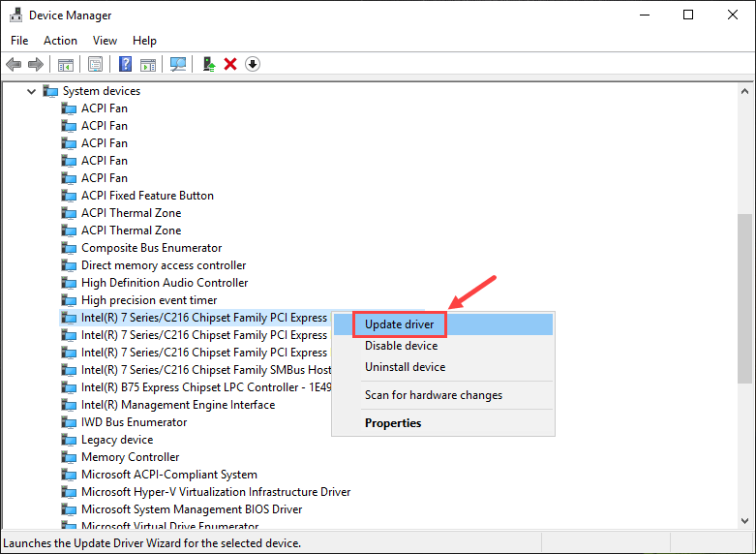Screen dimensions: 756x554
Task: Click the red X Uninstall device icon
Action: [x=230, y=64]
